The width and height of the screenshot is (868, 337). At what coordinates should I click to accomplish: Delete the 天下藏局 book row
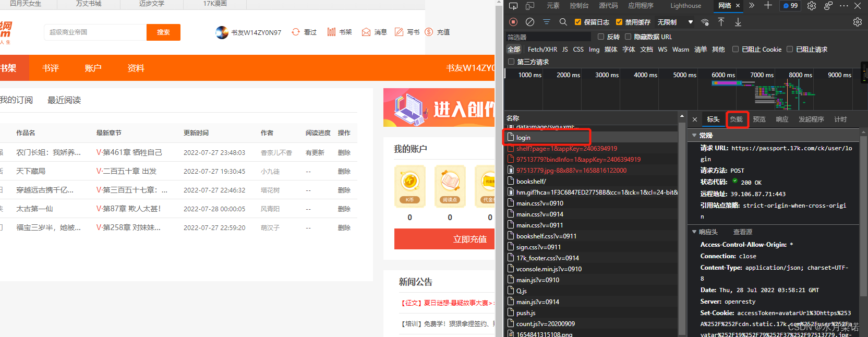click(x=344, y=171)
